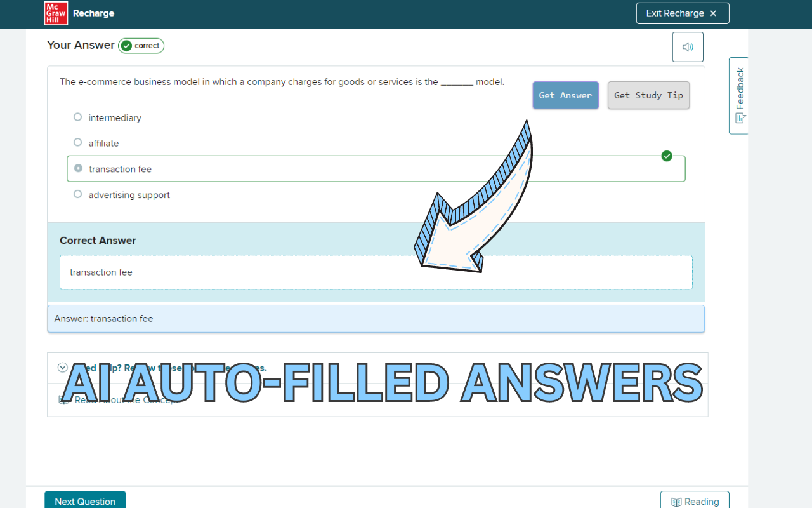Screen dimensions: 812x508
Task: Advance with the Next Question button
Action: (x=85, y=501)
